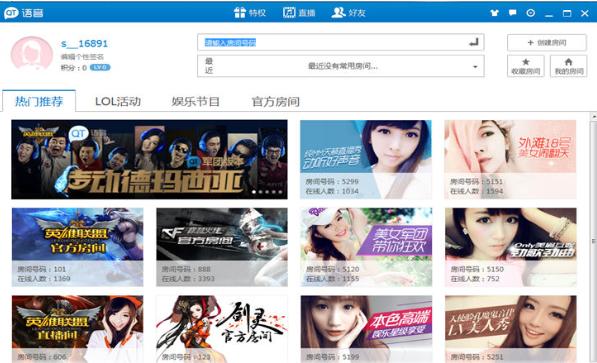The image size is (597, 363).
Task: Open 美女军团 room 5120 thumbnail
Action: point(366,247)
